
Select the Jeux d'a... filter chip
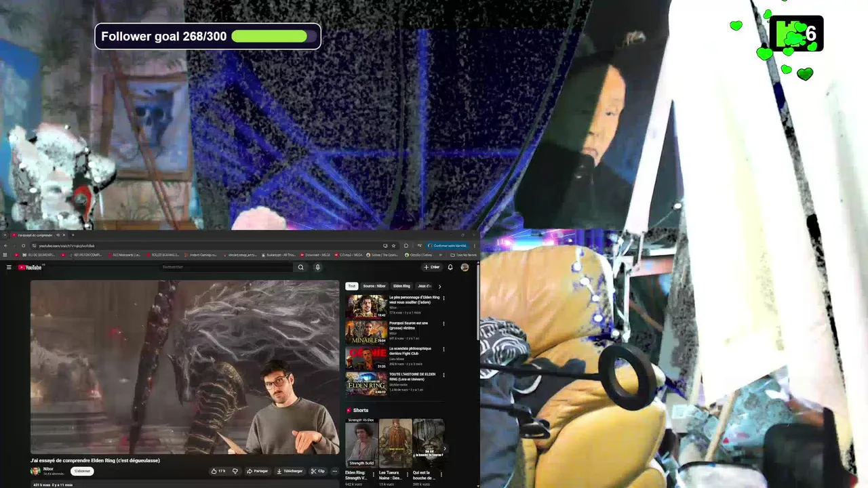coord(424,286)
